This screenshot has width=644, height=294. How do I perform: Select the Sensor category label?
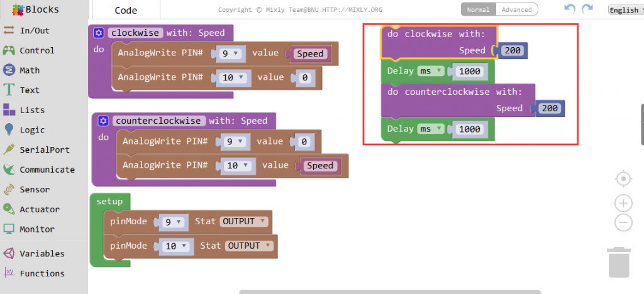pos(35,190)
